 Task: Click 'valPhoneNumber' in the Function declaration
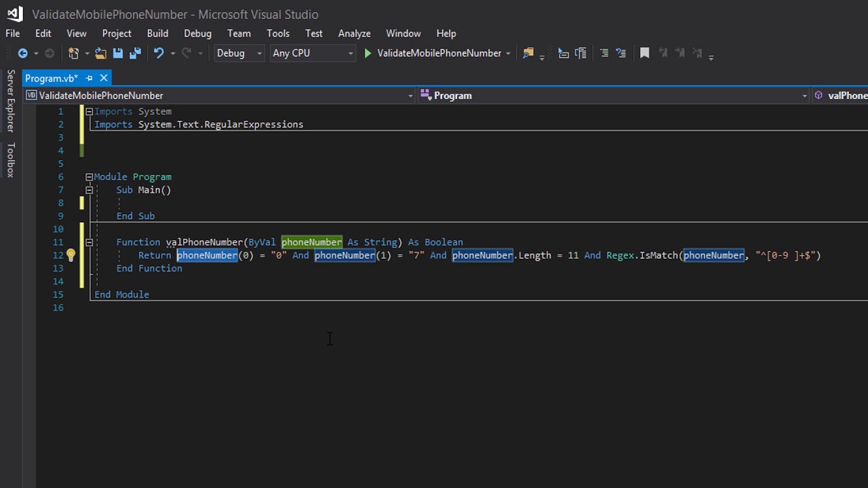(x=204, y=243)
